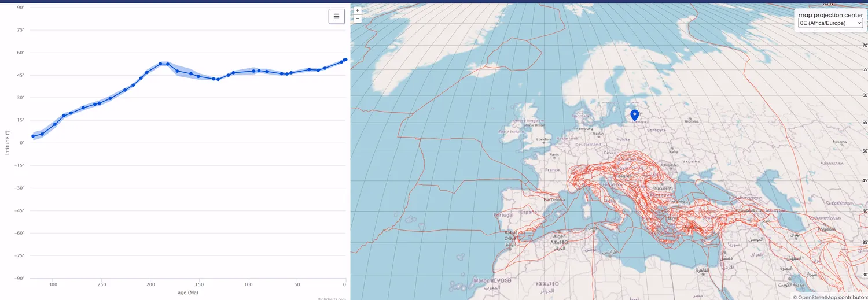The width and height of the screenshot is (868, 300).
Task: Select the leftmost data point on latitude curve
Action: click(33, 136)
